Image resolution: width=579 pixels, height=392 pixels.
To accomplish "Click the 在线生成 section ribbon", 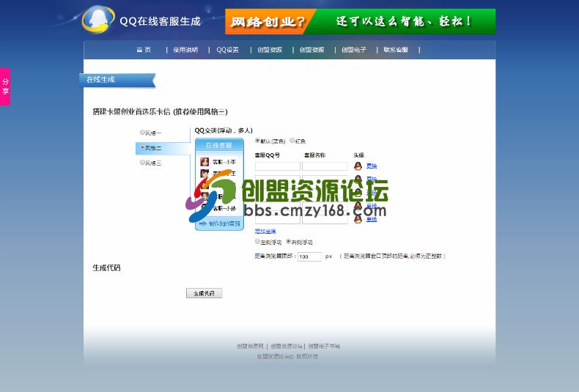I will pyautogui.click(x=117, y=80).
